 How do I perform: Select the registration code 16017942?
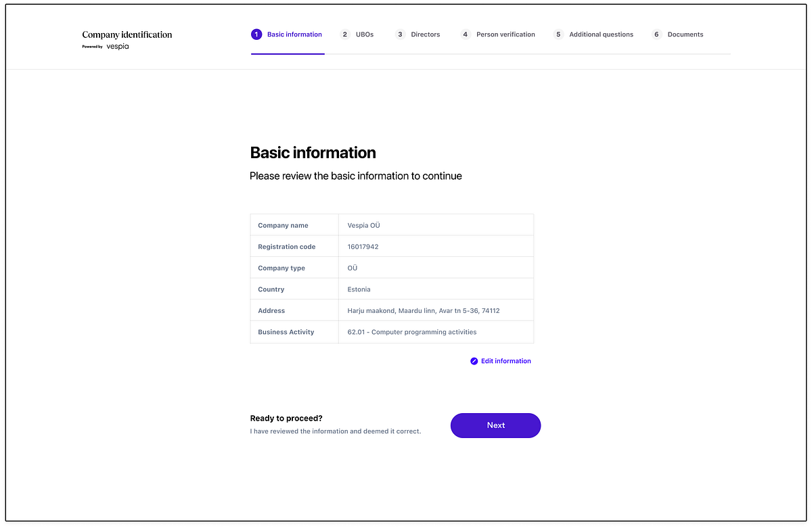[363, 247]
